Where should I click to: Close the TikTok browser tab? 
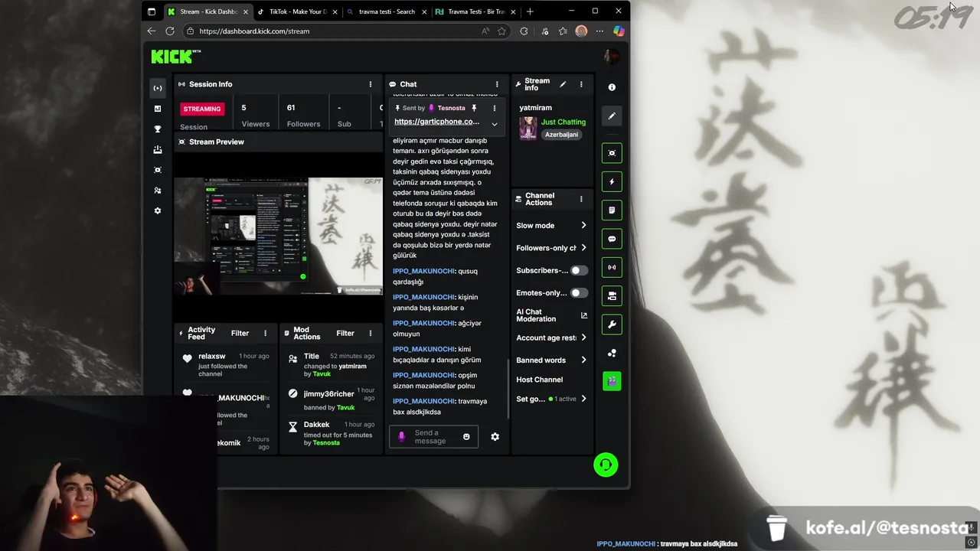tap(335, 11)
